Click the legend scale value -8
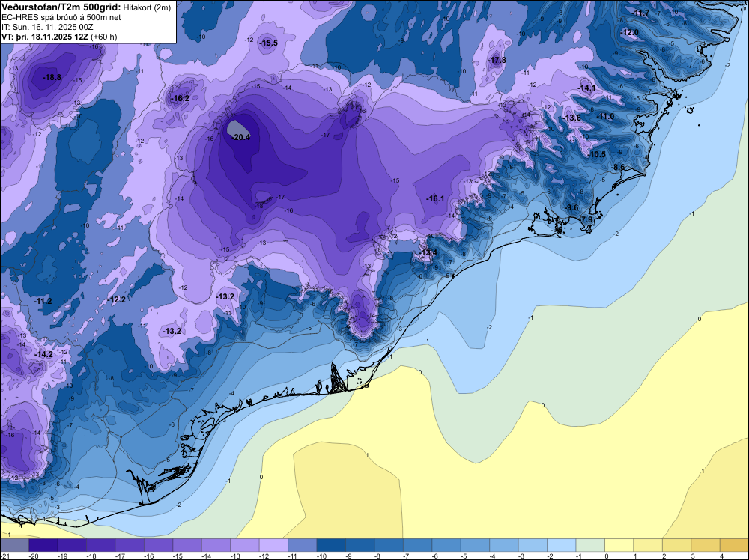 pos(379,556)
